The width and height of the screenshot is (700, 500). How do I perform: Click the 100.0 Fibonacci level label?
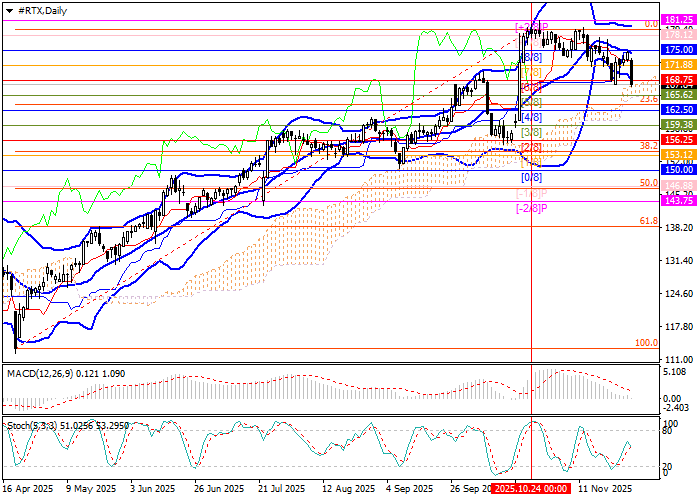[646, 342]
